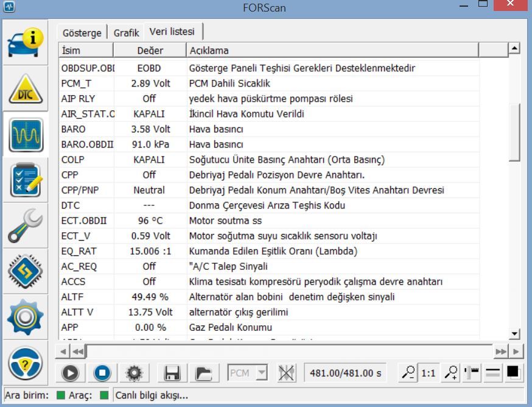Select the COLP row
The height and width of the screenshot is (407, 532).
pos(269,160)
